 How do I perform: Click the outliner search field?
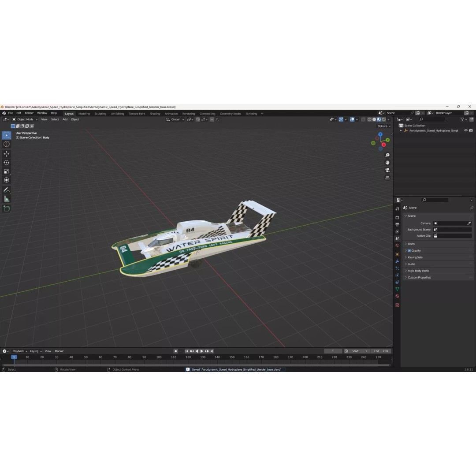pyautogui.click(x=432, y=119)
